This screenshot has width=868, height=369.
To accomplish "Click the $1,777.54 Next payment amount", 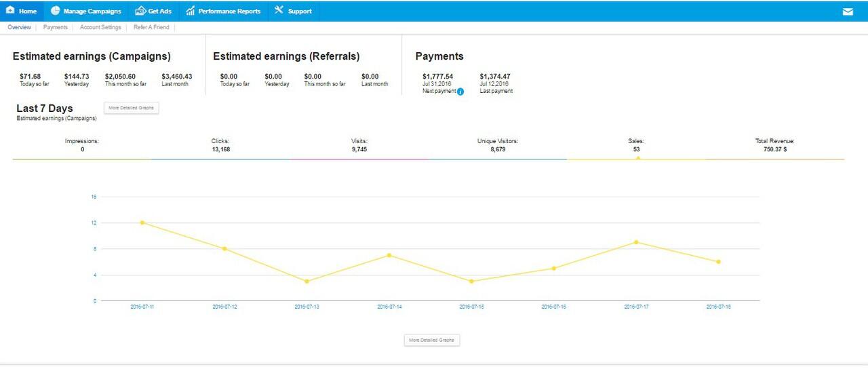I will [x=437, y=77].
